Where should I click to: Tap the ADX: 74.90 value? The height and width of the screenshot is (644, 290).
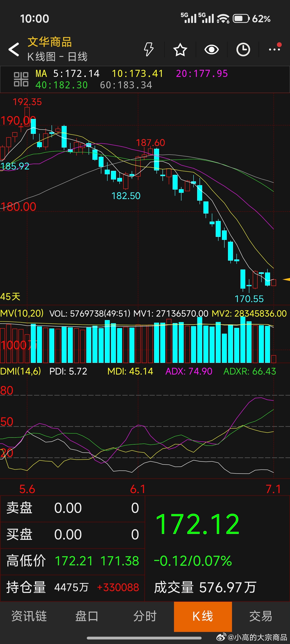(189, 371)
